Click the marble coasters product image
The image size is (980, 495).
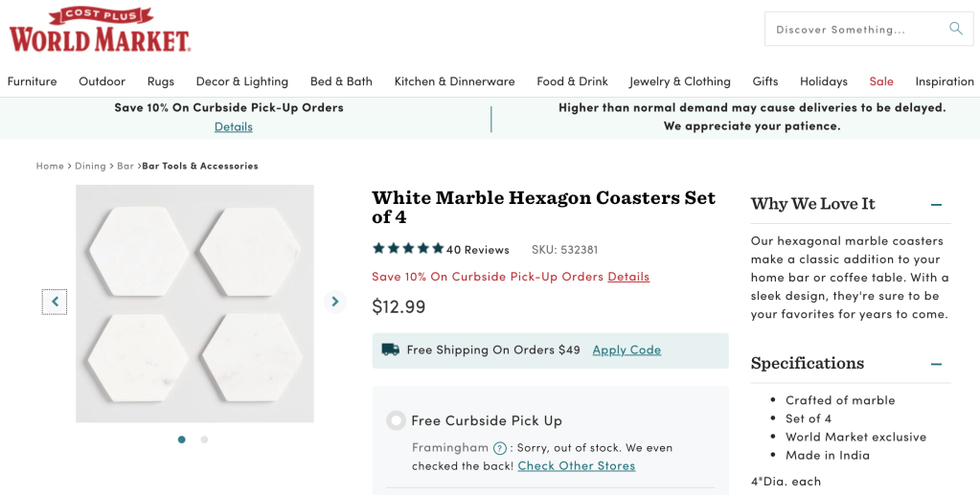194,303
